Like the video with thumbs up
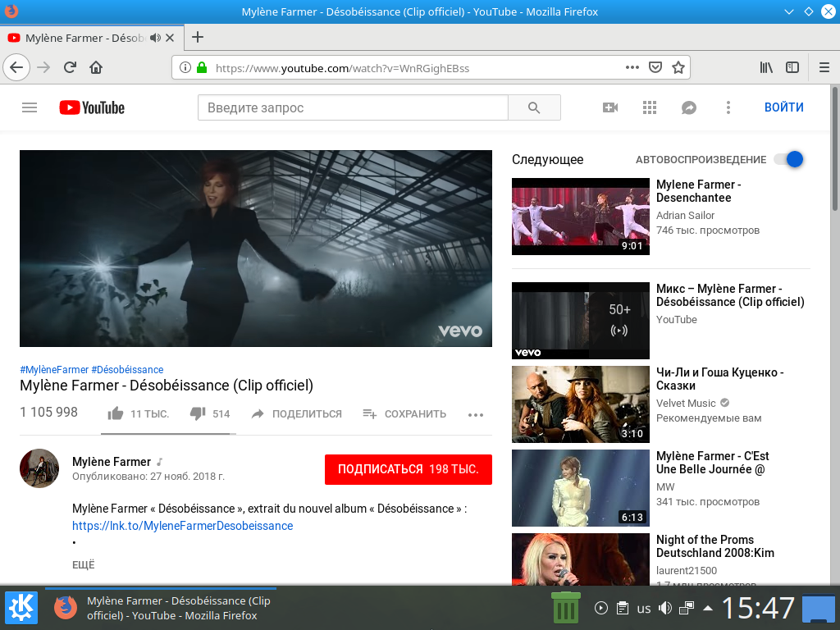 point(116,414)
